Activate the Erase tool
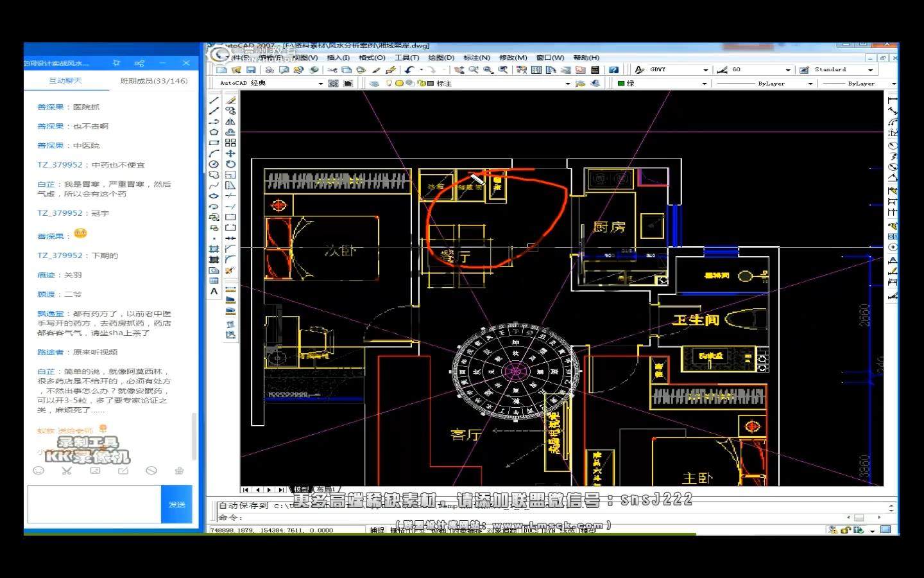The height and width of the screenshot is (578, 924). [230, 101]
